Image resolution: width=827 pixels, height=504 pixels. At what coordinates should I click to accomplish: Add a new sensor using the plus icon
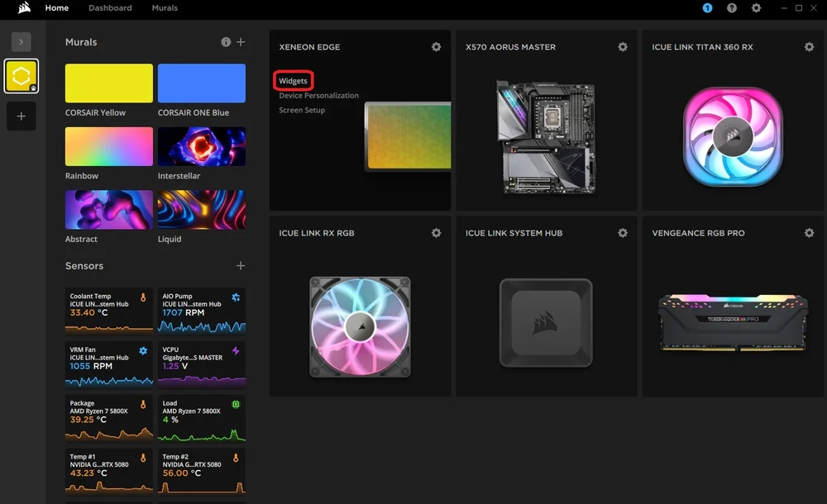pyautogui.click(x=241, y=266)
